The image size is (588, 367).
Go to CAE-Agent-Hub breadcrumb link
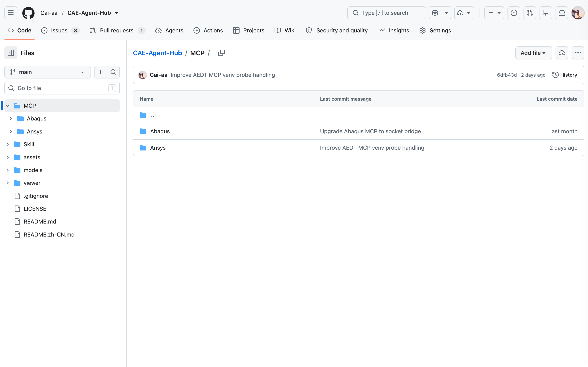point(157,53)
